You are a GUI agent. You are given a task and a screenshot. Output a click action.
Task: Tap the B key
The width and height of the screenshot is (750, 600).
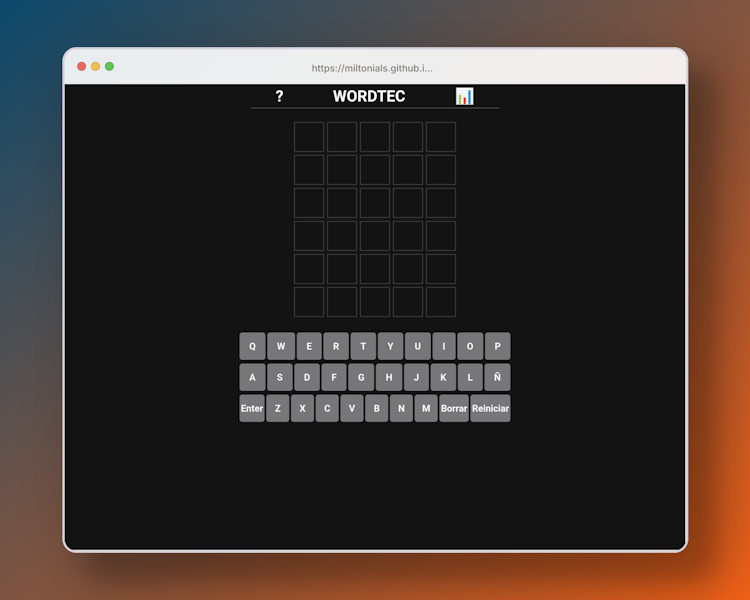tap(376, 408)
